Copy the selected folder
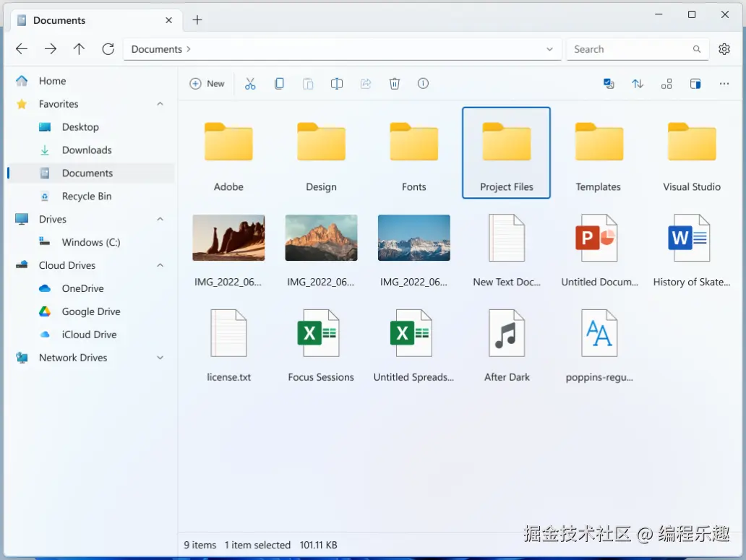The image size is (746, 560). [x=279, y=83]
